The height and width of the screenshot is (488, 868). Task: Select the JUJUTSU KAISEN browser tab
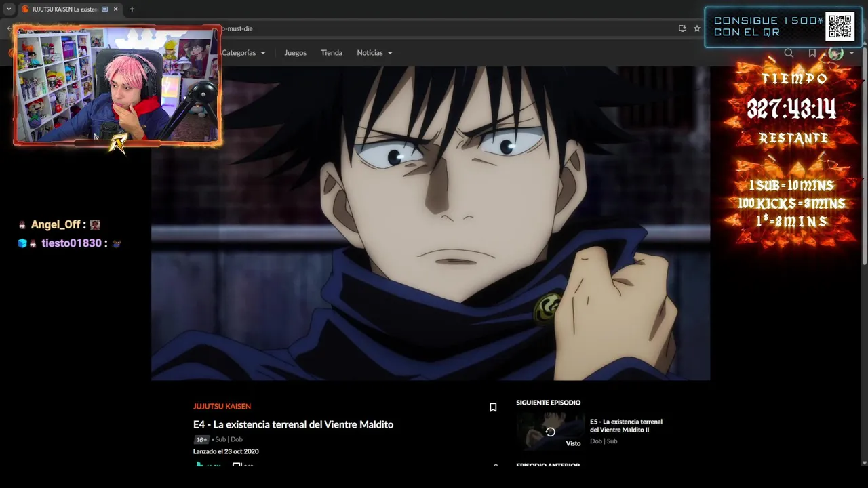pos(64,9)
